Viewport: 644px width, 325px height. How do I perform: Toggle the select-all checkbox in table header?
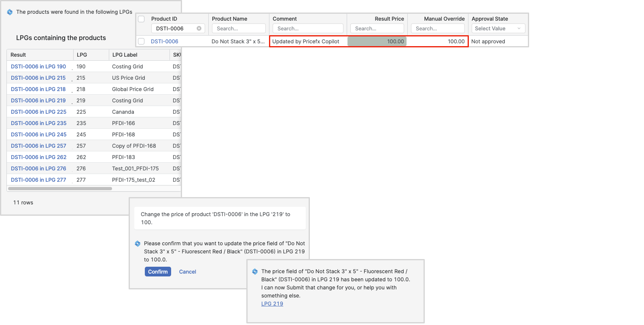point(141,19)
